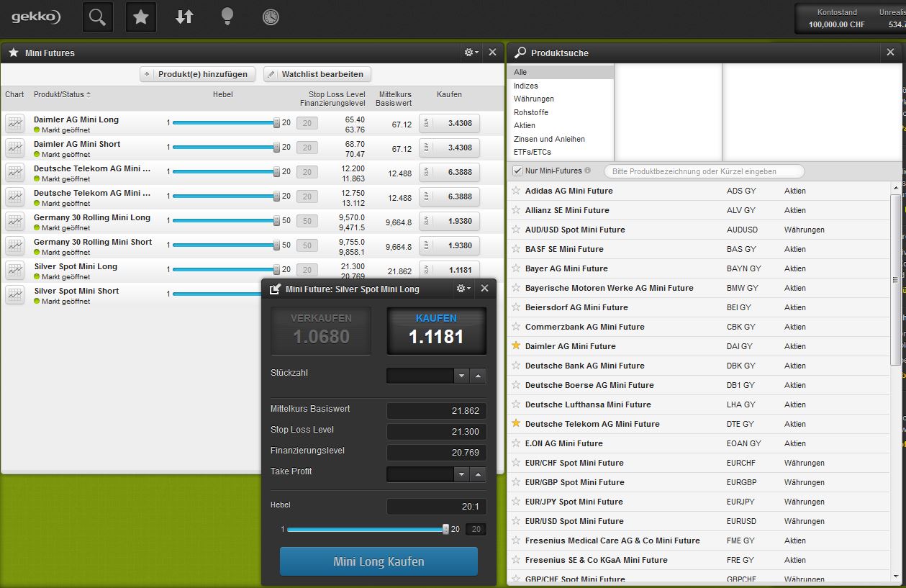The image size is (906, 588).
Task: Buy Silver Spot Mini Long from watchlist row
Action: click(x=449, y=270)
